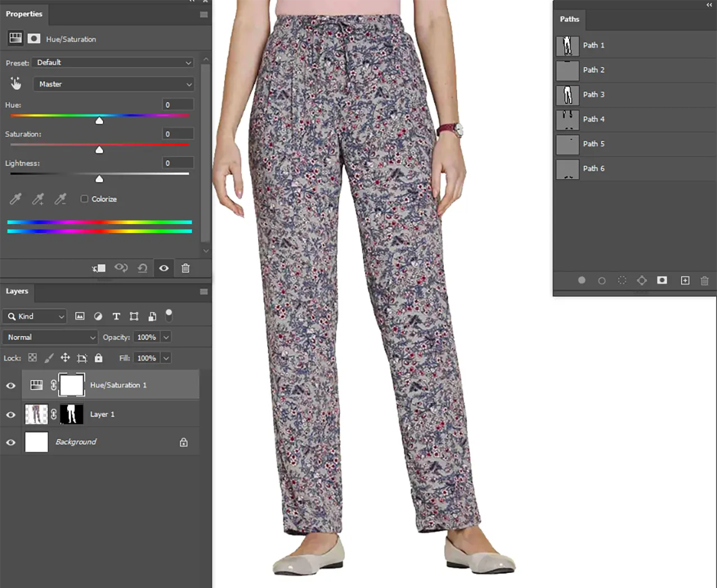The width and height of the screenshot is (717, 588).
Task: Choose the add-to-sample eyedropper
Action: (x=38, y=199)
